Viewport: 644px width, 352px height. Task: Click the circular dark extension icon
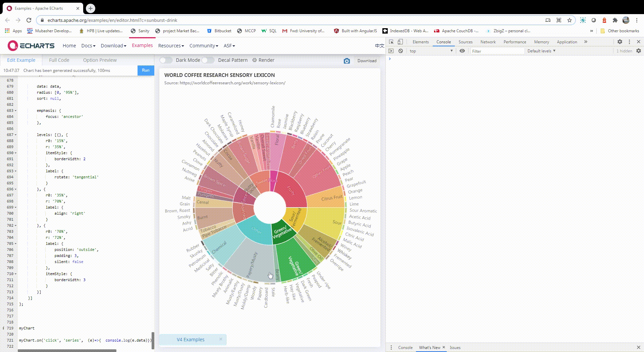tap(594, 20)
